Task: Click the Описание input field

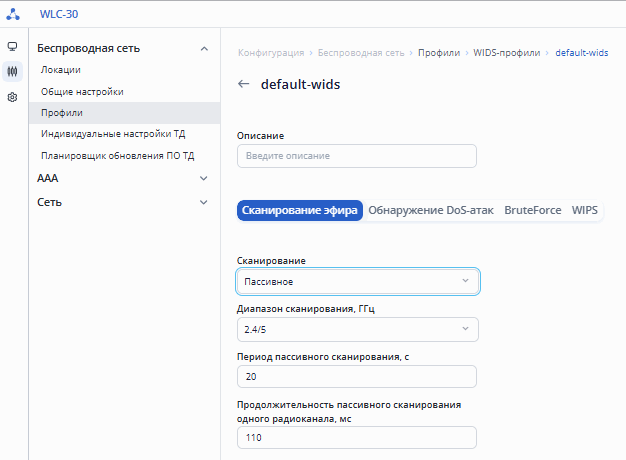Action: click(357, 156)
